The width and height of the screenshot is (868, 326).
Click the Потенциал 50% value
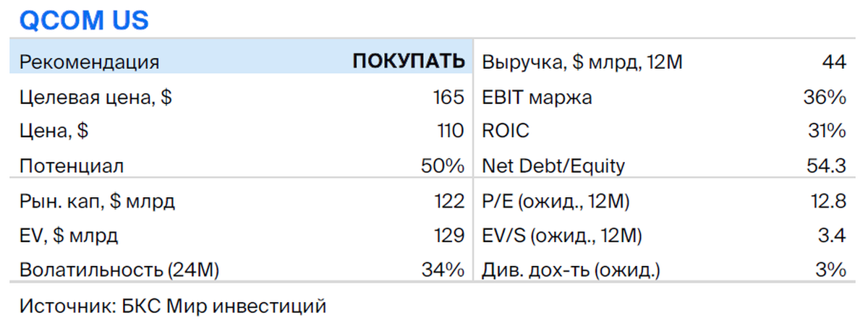point(443,166)
